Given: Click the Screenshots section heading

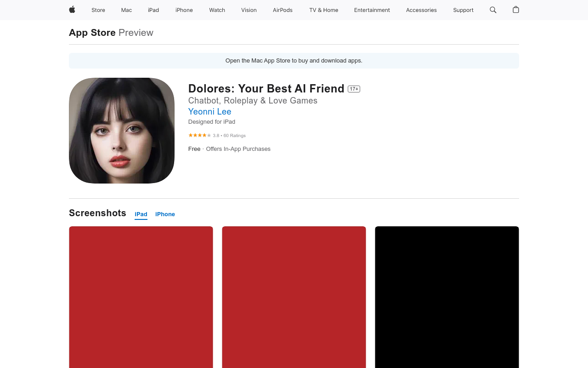Looking at the screenshot, I should coord(97,213).
